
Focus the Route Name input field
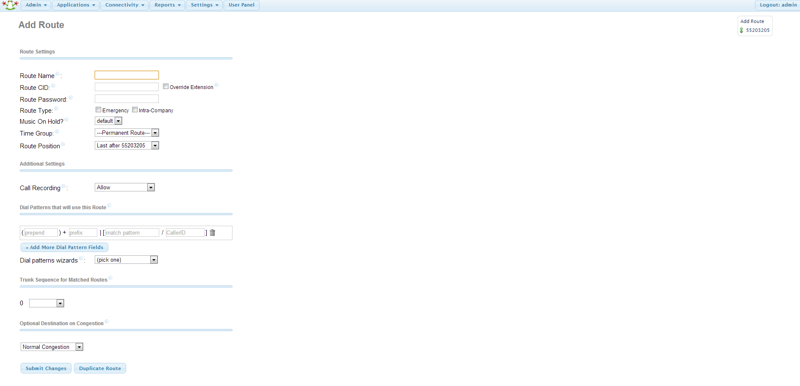click(x=127, y=75)
